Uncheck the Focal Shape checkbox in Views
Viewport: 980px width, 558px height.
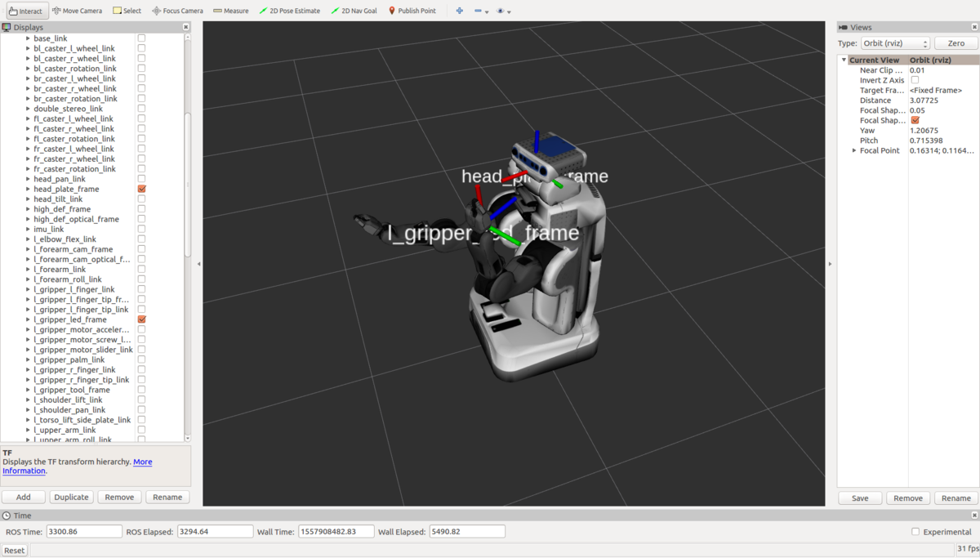[915, 120]
